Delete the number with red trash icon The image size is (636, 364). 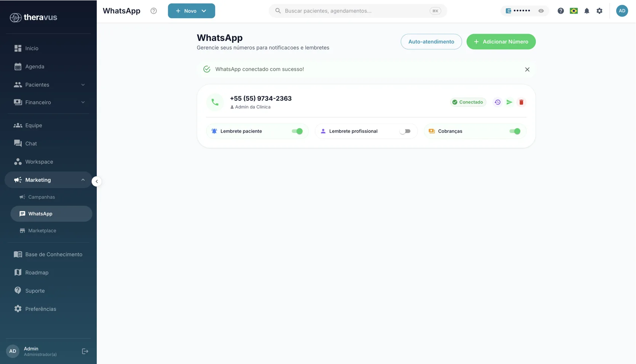point(521,102)
